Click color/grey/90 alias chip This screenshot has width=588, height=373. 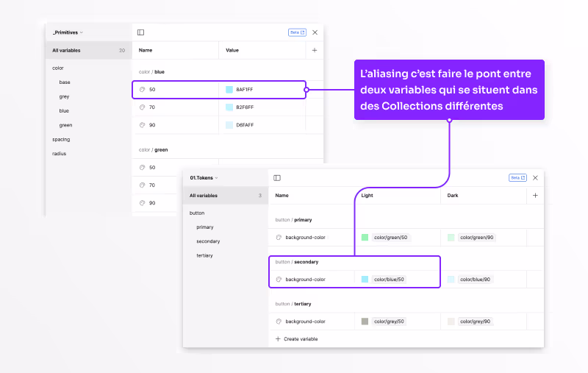click(x=475, y=322)
